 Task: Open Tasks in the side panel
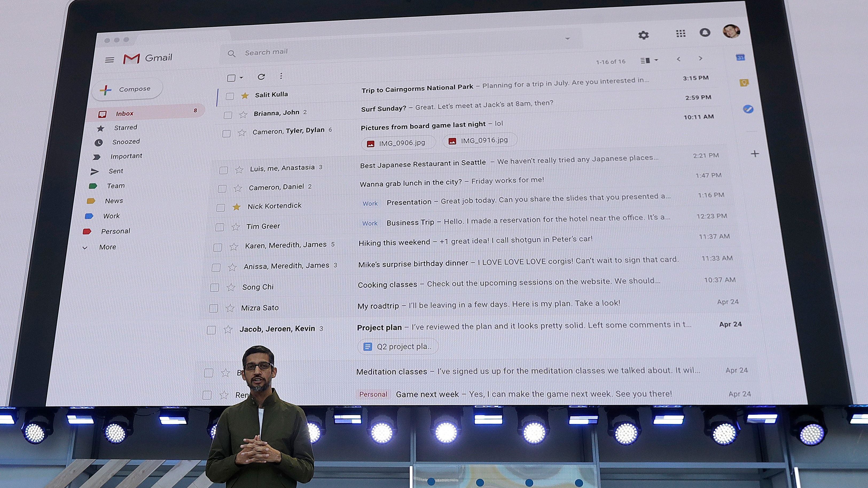coord(748,109)
